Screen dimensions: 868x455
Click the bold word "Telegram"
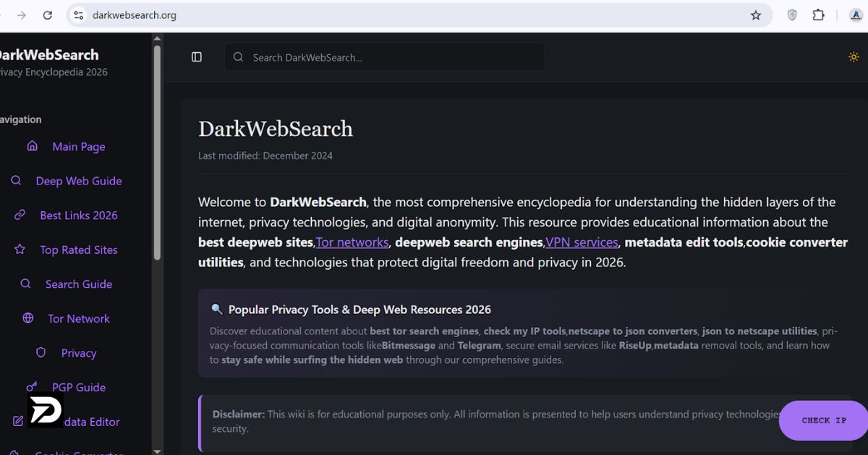(x=480, y=346)
